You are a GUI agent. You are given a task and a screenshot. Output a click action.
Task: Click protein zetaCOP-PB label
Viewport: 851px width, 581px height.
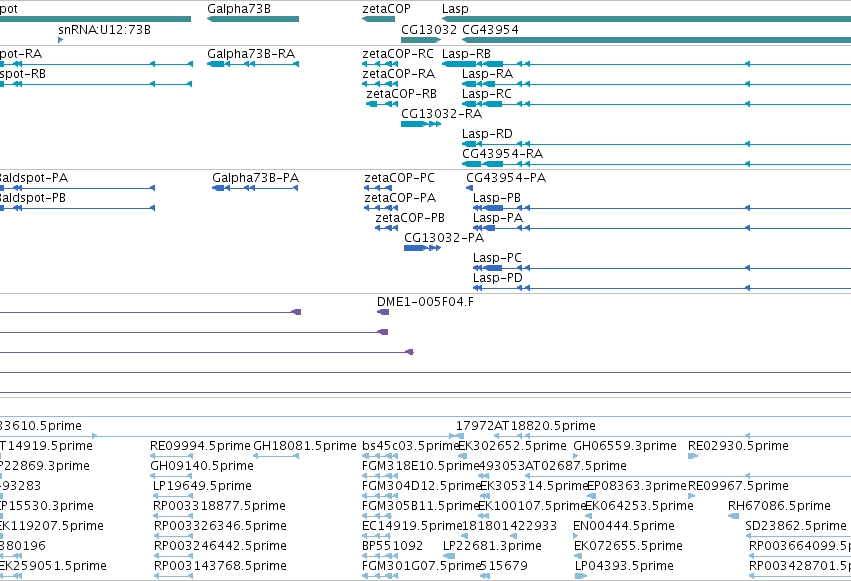tap(410, 218)
